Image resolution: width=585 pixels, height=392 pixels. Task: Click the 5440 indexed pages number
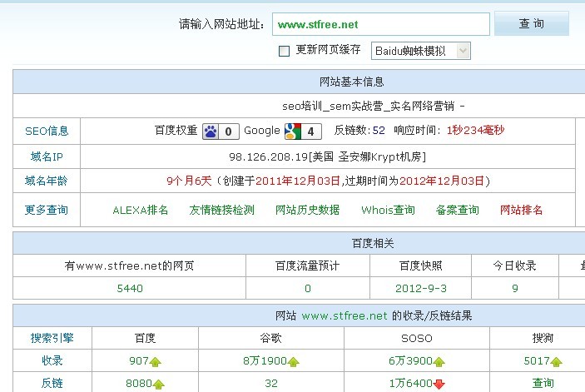coord(129,289)
